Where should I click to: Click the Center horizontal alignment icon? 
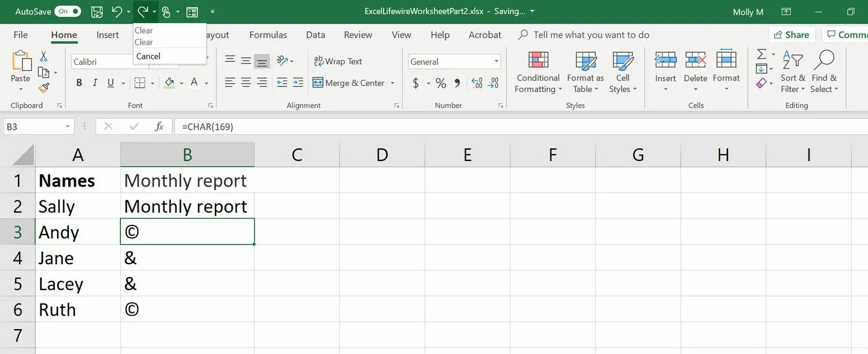point(246,82)
